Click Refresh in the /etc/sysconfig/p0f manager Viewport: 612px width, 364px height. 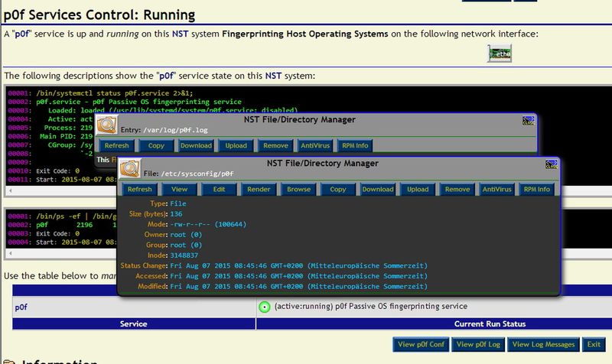(139, 189)
